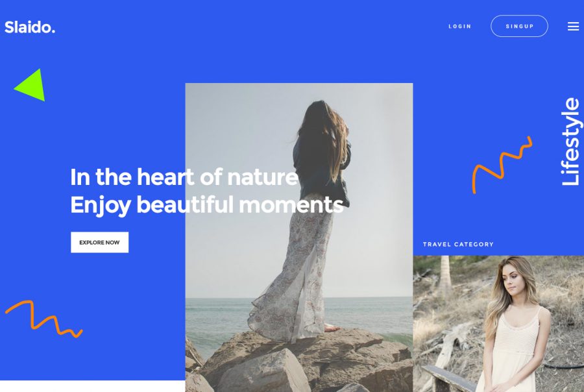Open the LOGIN link

pos(459,27)
